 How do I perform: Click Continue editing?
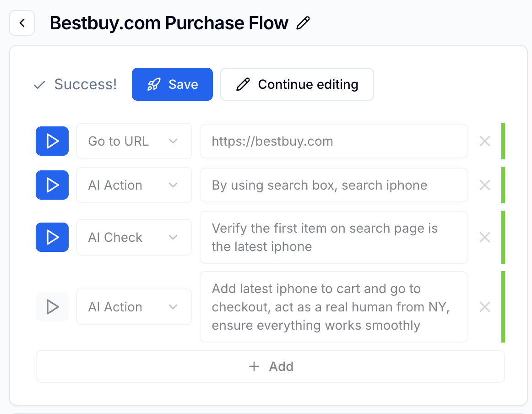pos(297,84)
